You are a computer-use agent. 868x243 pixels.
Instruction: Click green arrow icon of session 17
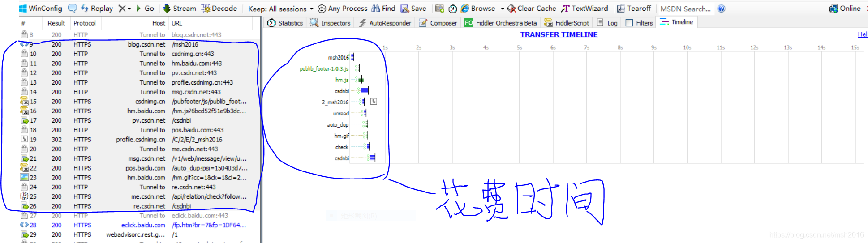pos(24,120)
